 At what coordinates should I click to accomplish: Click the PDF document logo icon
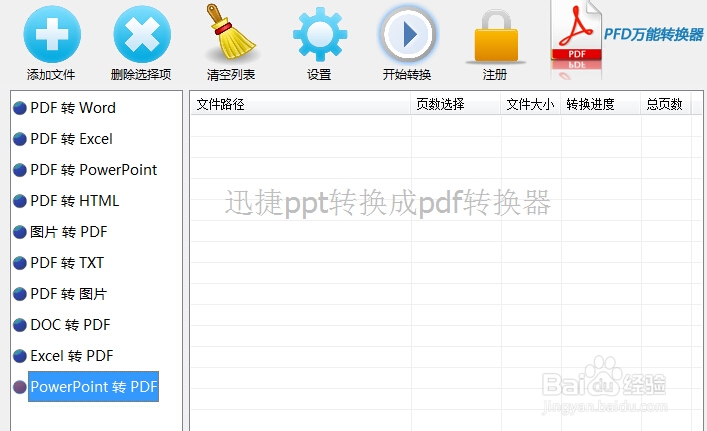pyautogui.click(x=576, y=40)
